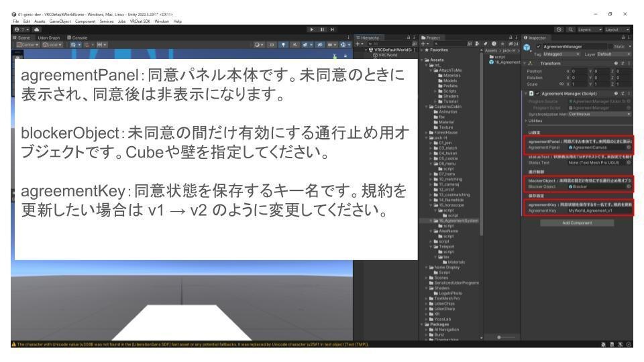The image size is (644, 362).
Task: Expand the ForestHouse folder arrow
Action: click(x=427, y=133)
